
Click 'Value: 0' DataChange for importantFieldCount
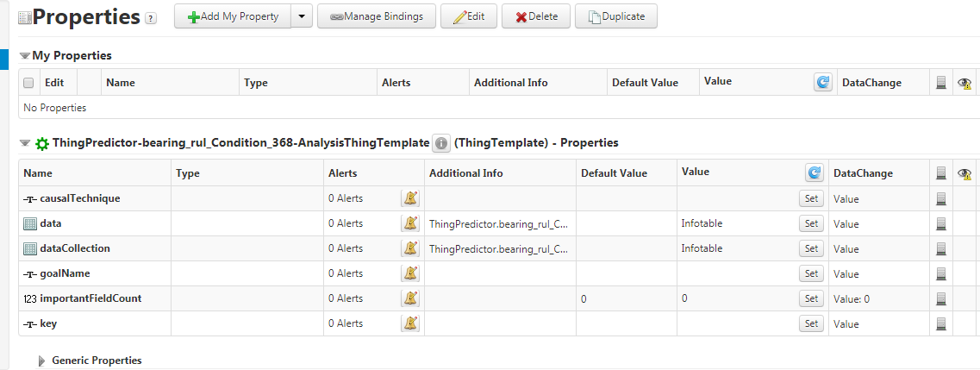pos(853,298)
